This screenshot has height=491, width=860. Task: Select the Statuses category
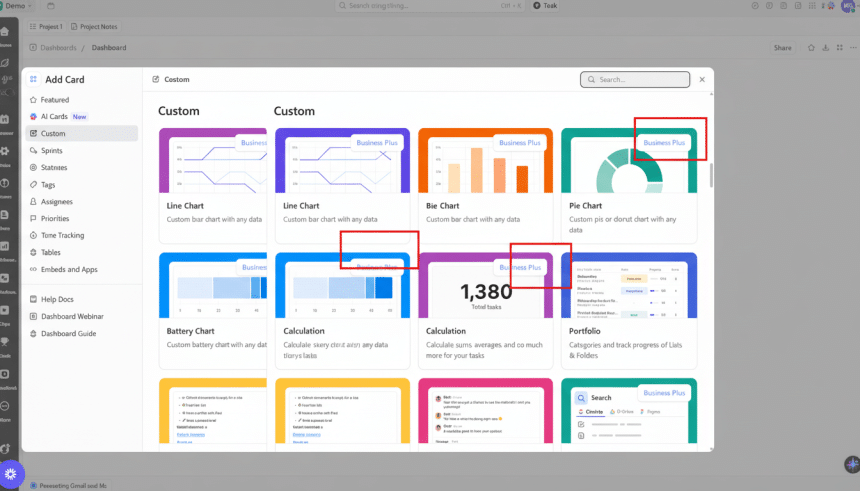(x=81, y=167)
